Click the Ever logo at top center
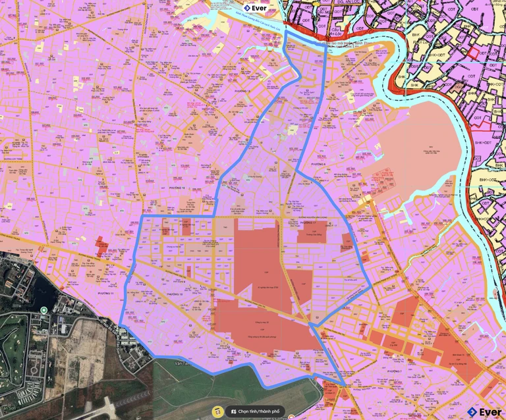The height and width of the screenshot is (420, 506). click(x=254, y=8)
